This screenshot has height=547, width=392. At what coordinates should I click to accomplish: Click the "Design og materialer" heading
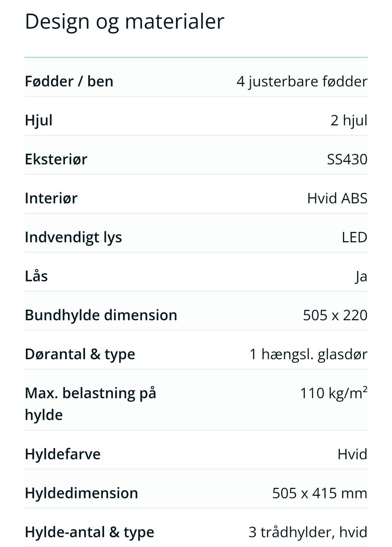pos(125,21)
